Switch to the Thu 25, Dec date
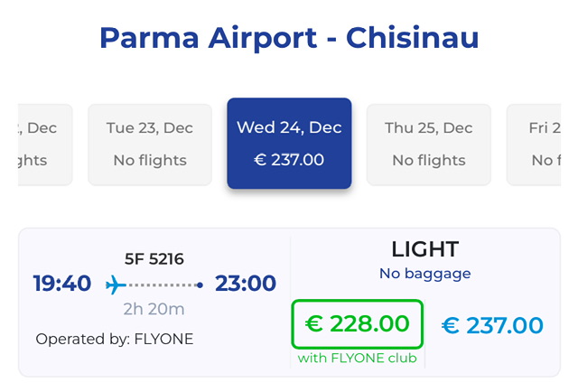The width and height of the screenshot is (578, 392). (x=429, y=145)
